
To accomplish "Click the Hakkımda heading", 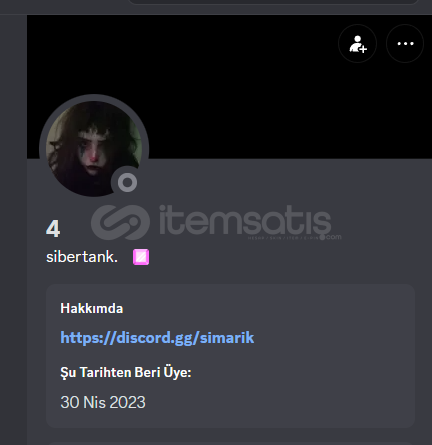I will (x=92, y=308).
